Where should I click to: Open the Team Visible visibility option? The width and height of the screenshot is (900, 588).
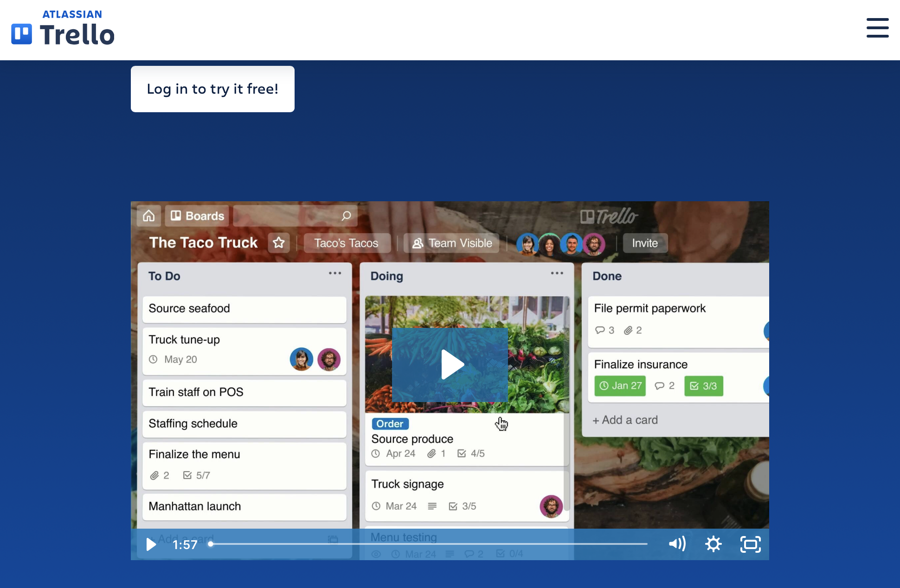point(452,243)
